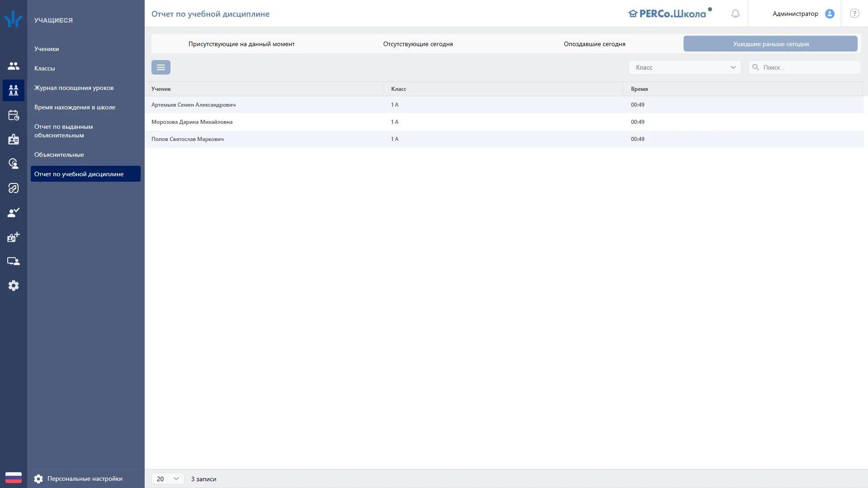Screen dimensions: 868x488
Task: Open Отчет по выданным объяснительным menu item
Action: [x=64, y=131]
